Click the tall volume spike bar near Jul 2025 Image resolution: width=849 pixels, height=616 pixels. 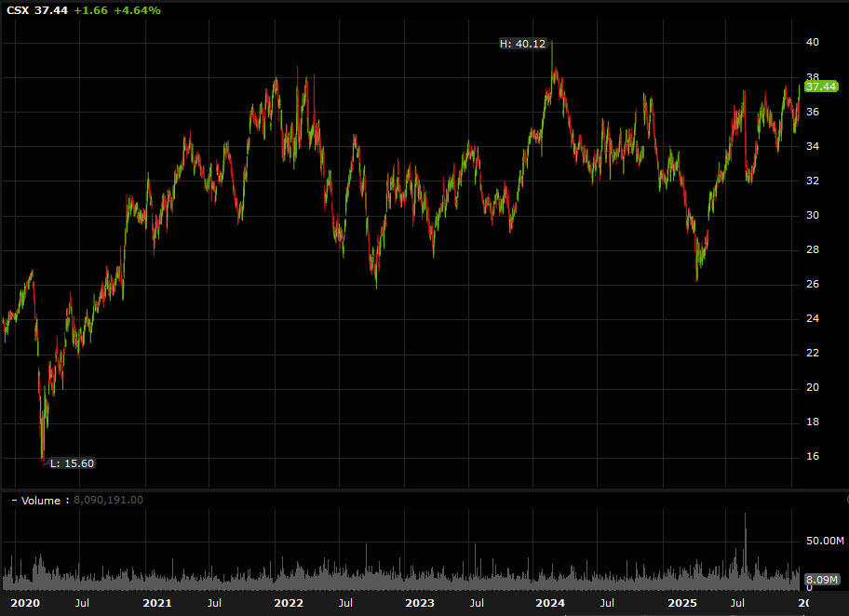[747, 549]
